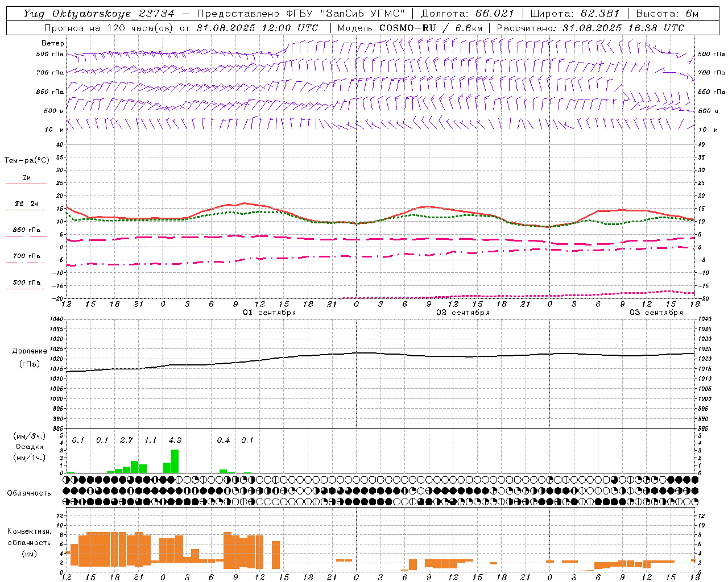Click the 500 гПа dotted legend line sample
Screen dimensions: 728x582
click(25, 289)
